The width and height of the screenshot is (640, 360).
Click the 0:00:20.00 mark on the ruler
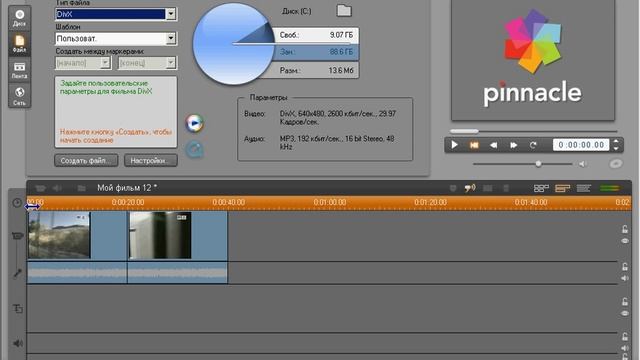point(128,202)
